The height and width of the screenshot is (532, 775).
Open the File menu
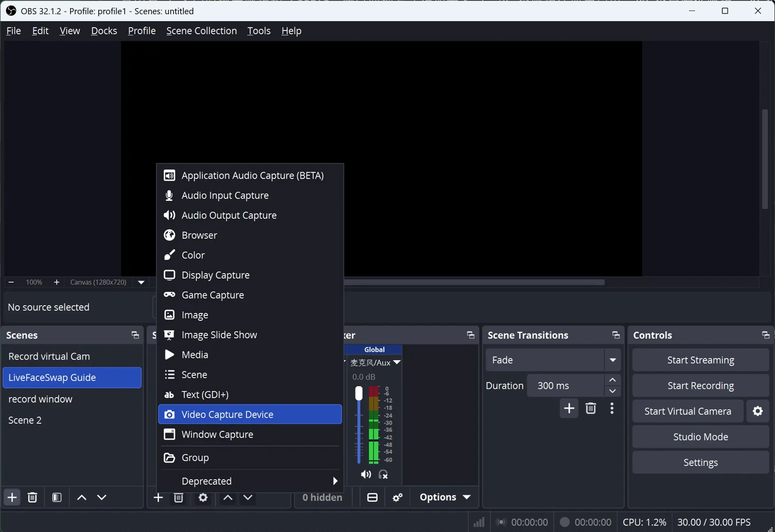pos(14,31)
